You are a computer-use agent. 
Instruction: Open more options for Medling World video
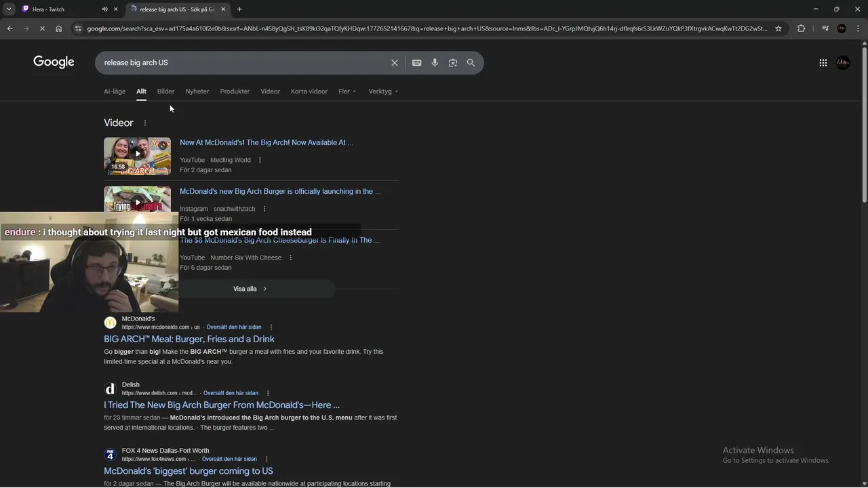[x=260, y=160]
